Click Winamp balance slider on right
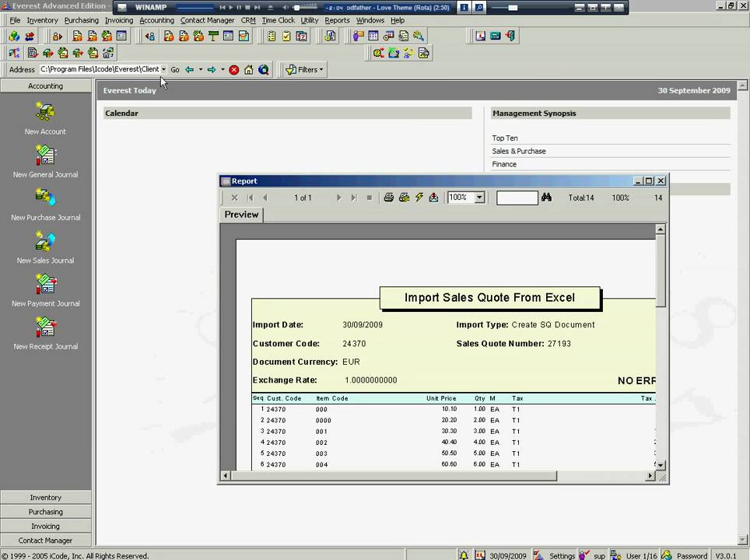This screenshot has width=750, height=560. [x=504, y=7]
